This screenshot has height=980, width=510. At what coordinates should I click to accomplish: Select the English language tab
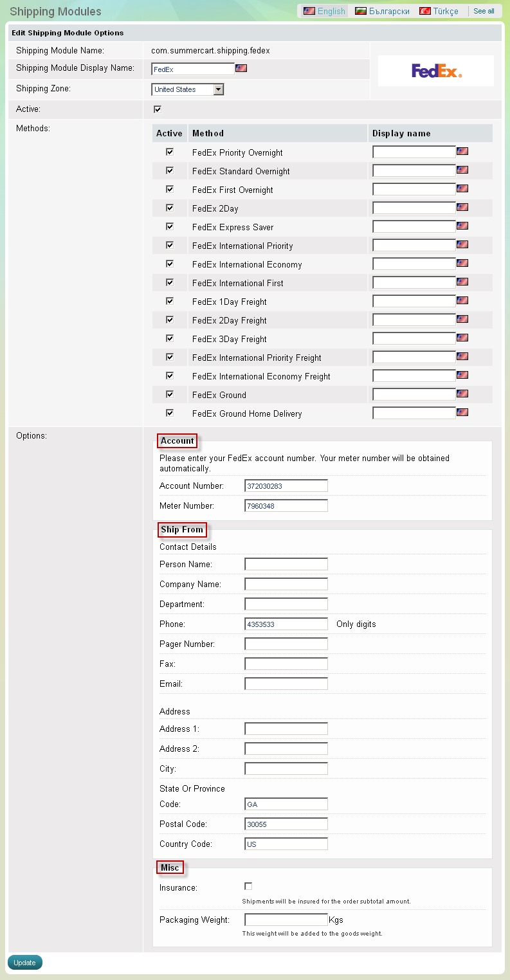pos(325,11)
